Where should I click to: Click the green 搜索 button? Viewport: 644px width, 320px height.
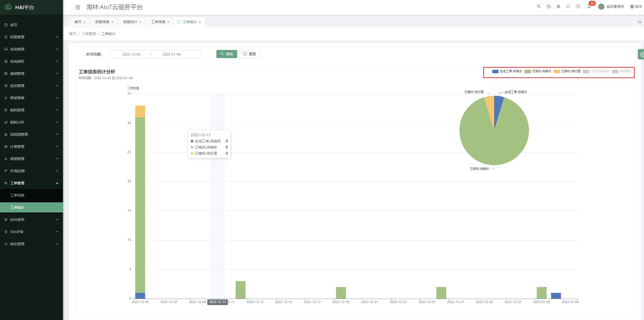pos(227,54)
